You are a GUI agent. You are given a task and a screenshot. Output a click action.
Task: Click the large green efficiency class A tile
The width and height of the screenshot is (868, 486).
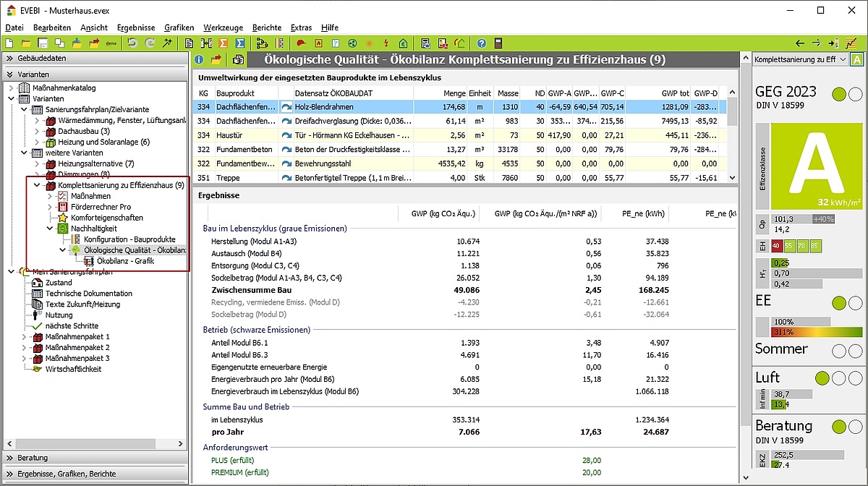tap(816, 166)
